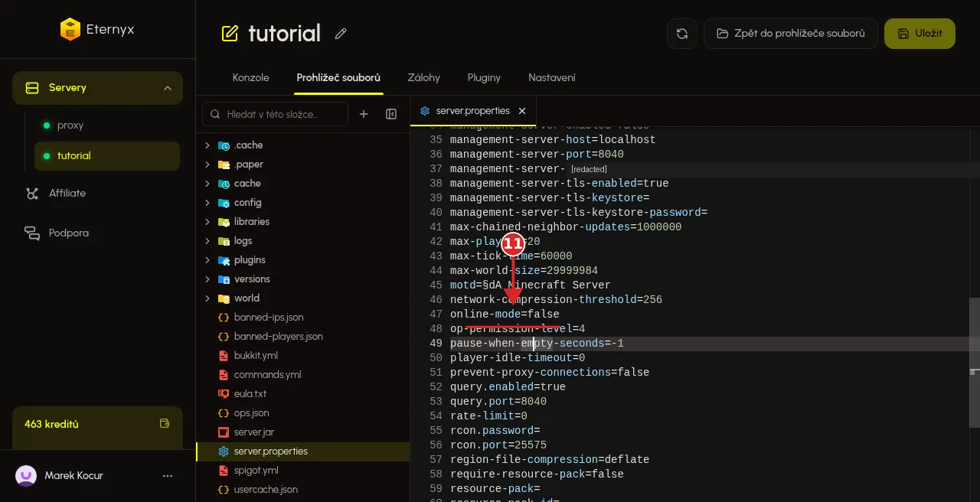
Task: Collapse the Servery section chevron
Action: pos(168,88)
